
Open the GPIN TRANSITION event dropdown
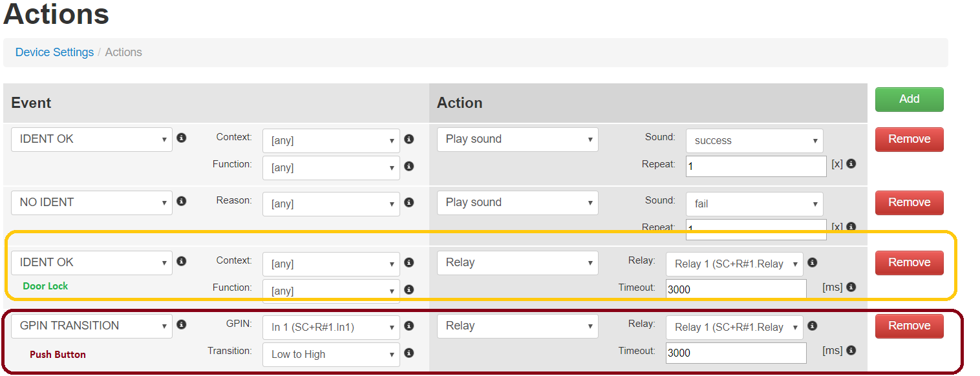[92, 326]
